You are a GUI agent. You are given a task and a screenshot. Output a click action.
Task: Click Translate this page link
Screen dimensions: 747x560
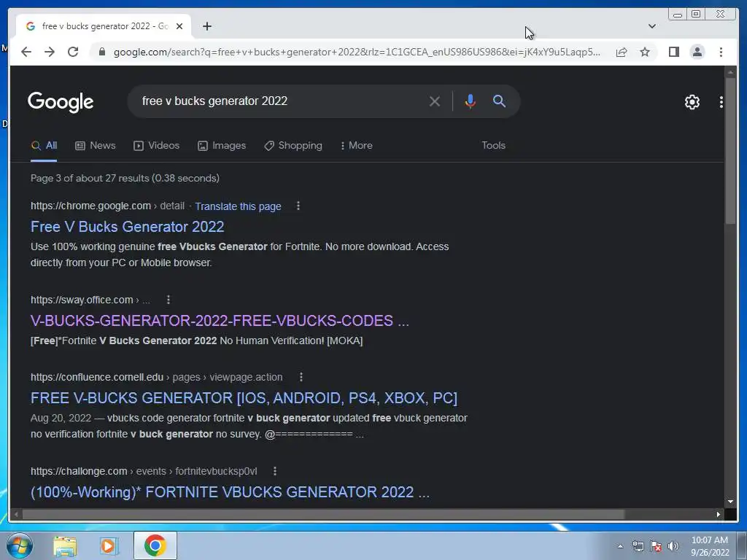238,206
